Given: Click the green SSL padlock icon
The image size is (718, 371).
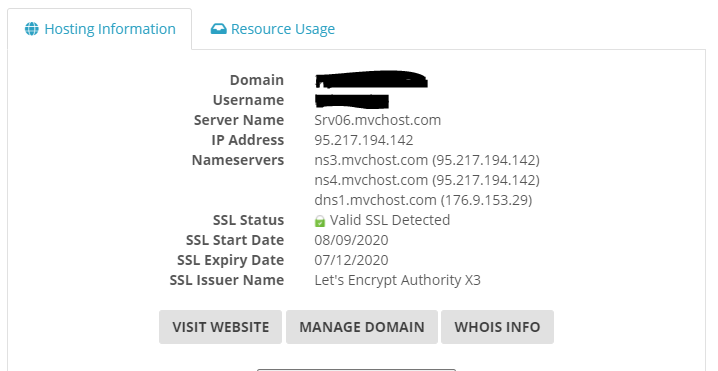Looking at the screenshot, I should click(x=320, y=221).
